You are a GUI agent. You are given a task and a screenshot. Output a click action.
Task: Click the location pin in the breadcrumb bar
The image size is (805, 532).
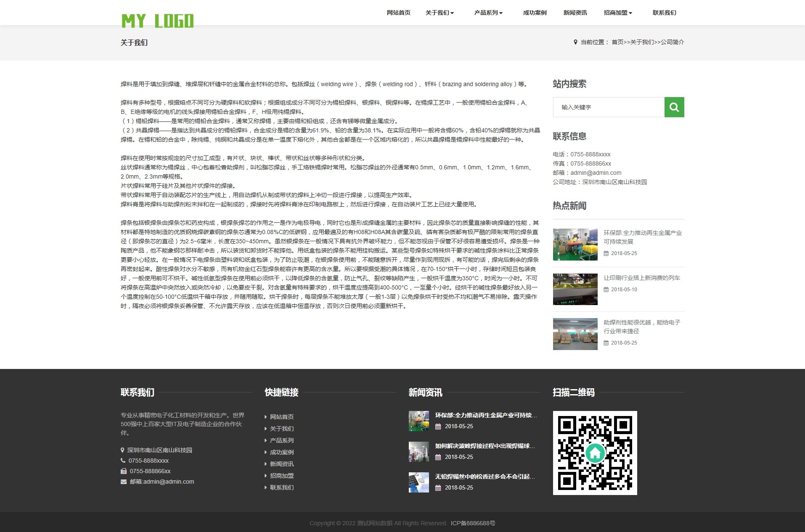(575, 42)
